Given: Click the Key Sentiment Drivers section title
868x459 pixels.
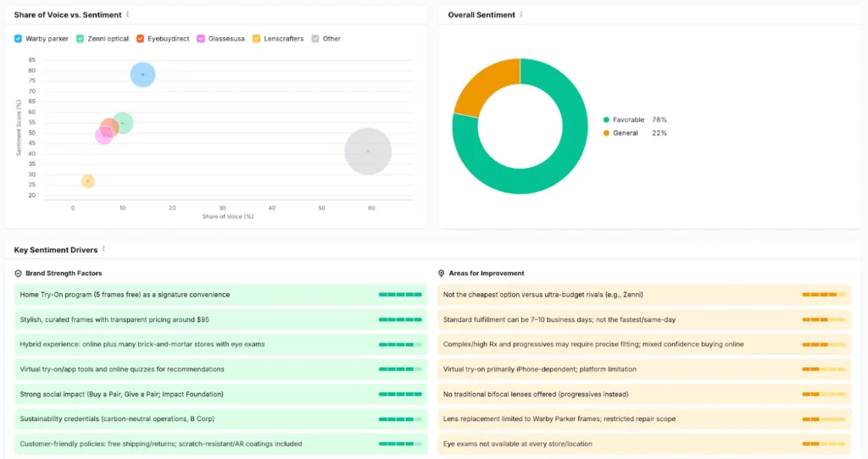Looking at the screenshot, I should (56, 250).
